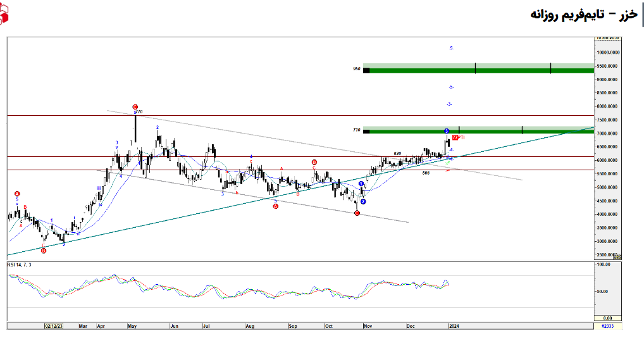Click the 10000.0000 price axis label
This screenshot has height=343, width=644.
608,53
